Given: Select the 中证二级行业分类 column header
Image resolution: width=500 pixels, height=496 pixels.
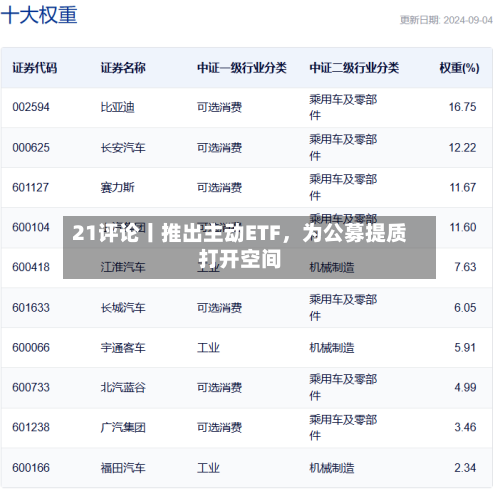Looking at the screenshot, I should point(354,68).
